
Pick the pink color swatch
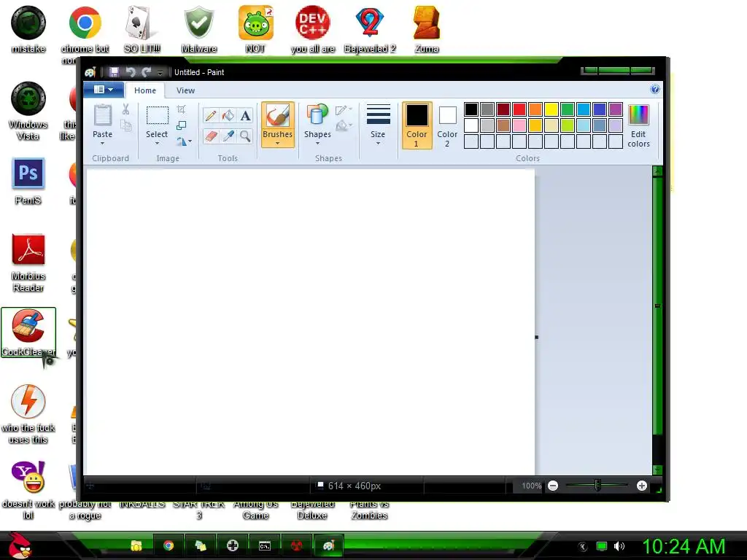point(519,125)
